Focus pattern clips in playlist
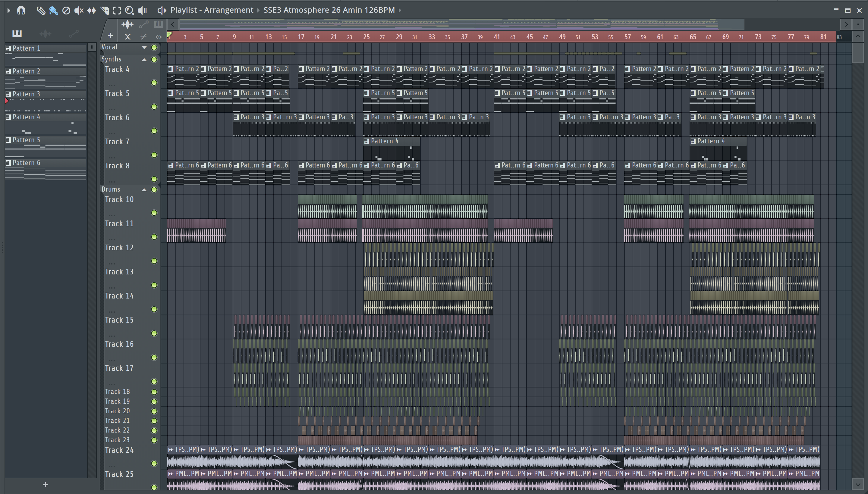Image resolution: width=868 pixels, height=494 pixels. pos(159,24)
